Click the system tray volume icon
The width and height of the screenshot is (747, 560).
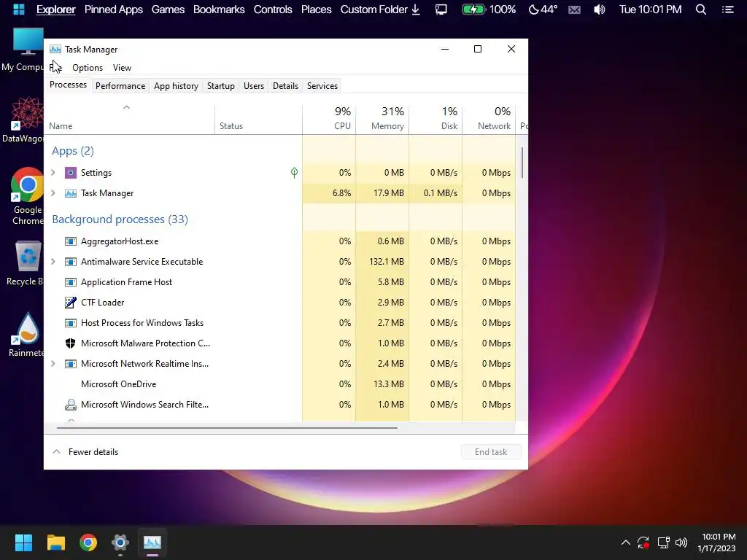coord(681,542)
